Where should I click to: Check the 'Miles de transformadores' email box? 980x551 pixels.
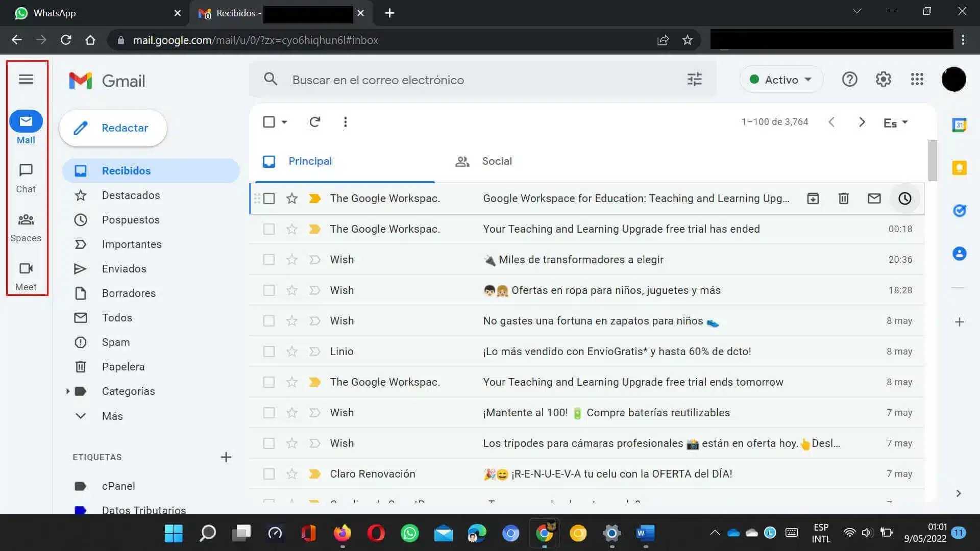pyautogui.click(x=269, y=260)
